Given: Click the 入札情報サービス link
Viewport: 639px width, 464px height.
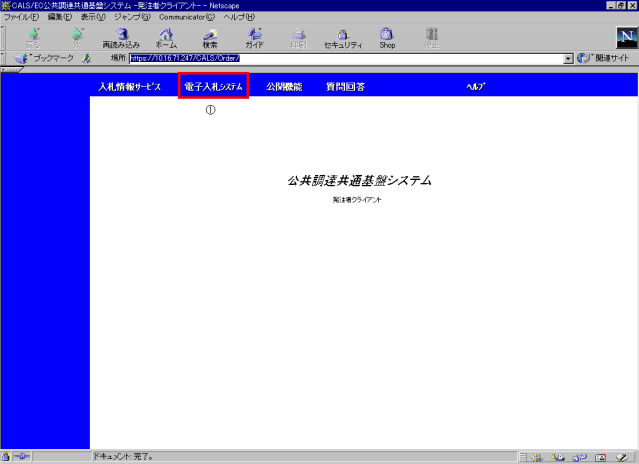Looking at the screenshot, I should [130, 86].
